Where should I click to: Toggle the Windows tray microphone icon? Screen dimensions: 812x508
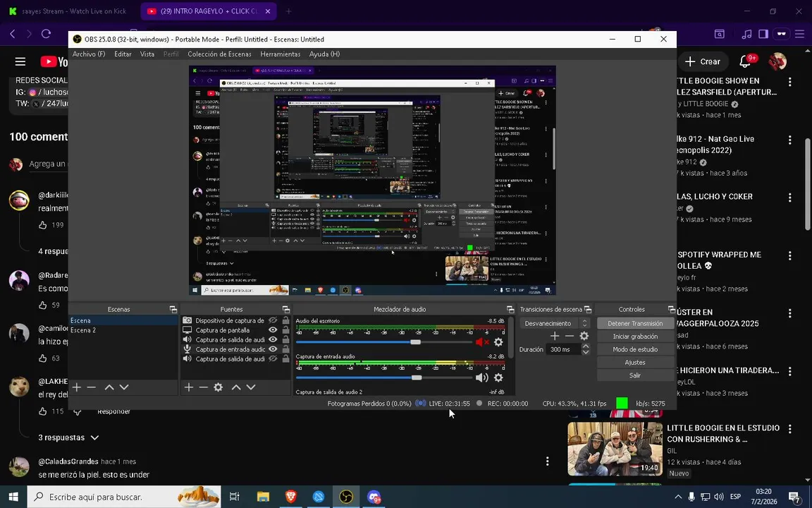click(691, 497)
